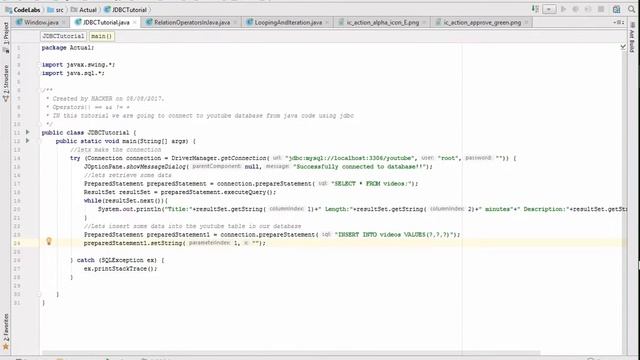
Task: Open the Ant Build tool window strip
Action: [x=632, y=37]
